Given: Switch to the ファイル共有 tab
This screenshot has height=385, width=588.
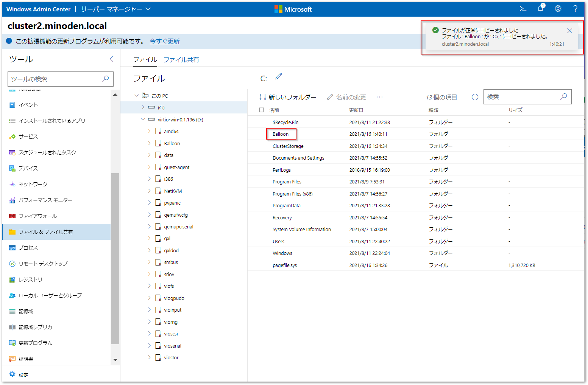Looking at the screenshot, I should [181, 59].
